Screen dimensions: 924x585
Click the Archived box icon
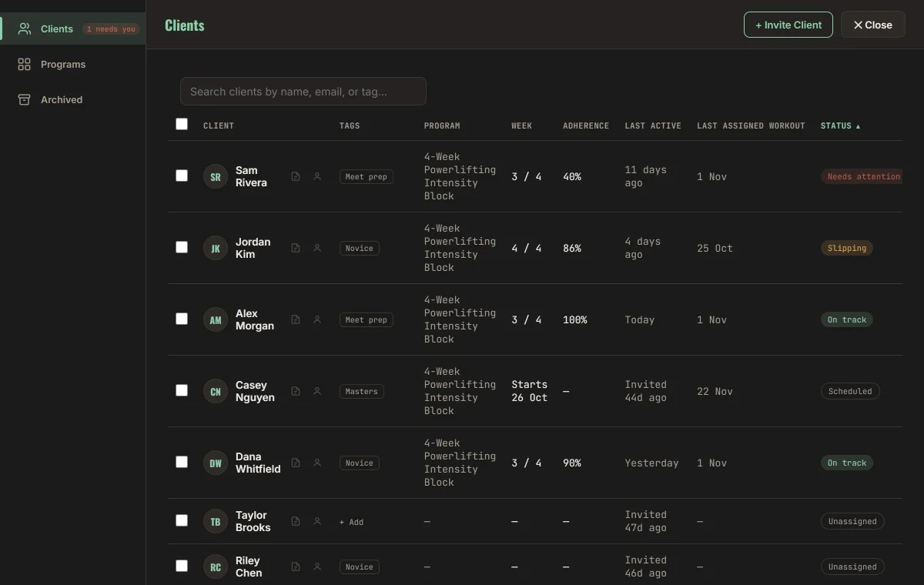coord(25,99)
